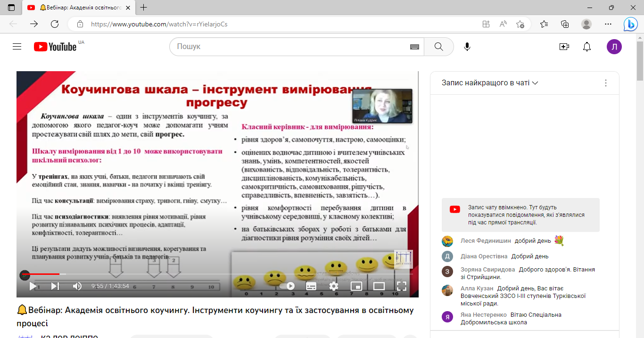Click the search magnifier button
Screen dimensions: 644x338
click(x=438, y=47)
